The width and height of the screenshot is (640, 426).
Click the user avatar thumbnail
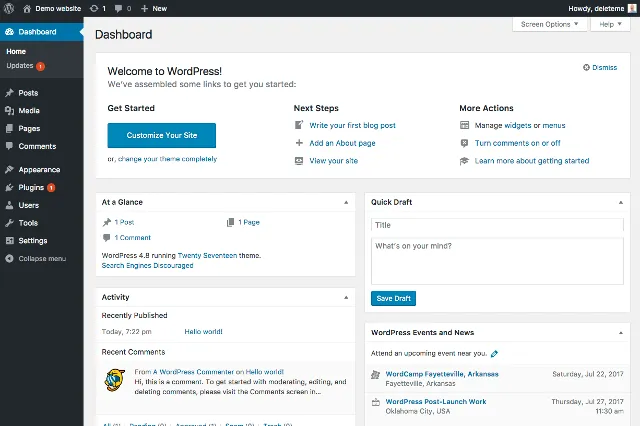(632, 8)
